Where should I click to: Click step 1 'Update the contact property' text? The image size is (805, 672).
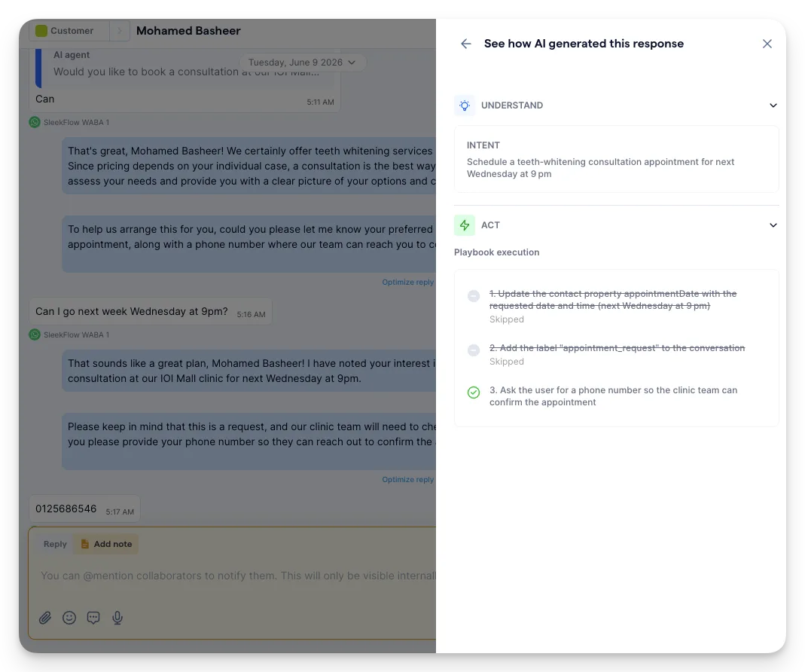612,300
